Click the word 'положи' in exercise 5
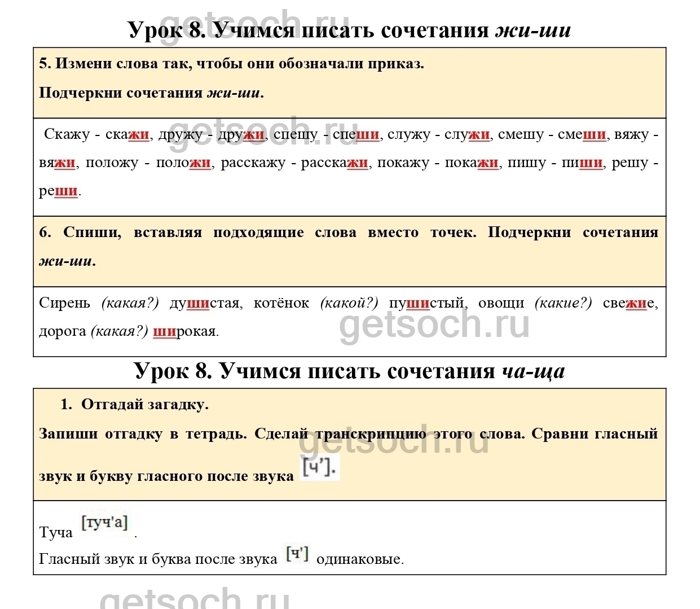The image size is (700, 609). (183, 163)
